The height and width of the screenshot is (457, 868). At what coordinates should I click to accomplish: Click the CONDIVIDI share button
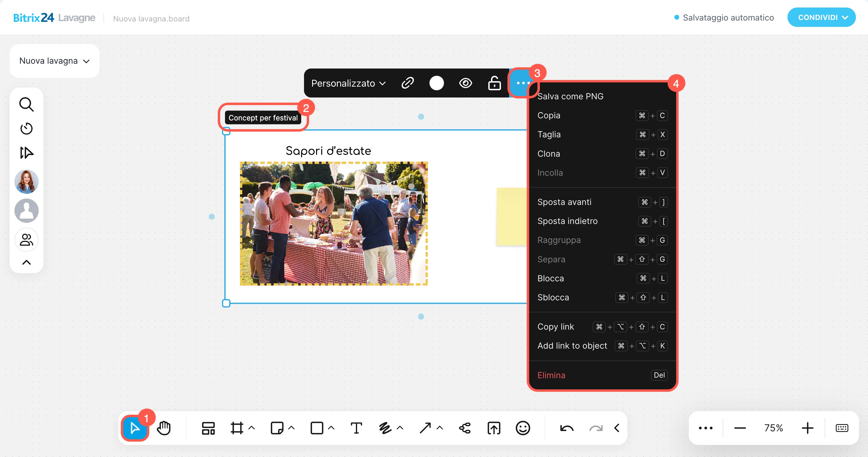(x=821, y=17)
